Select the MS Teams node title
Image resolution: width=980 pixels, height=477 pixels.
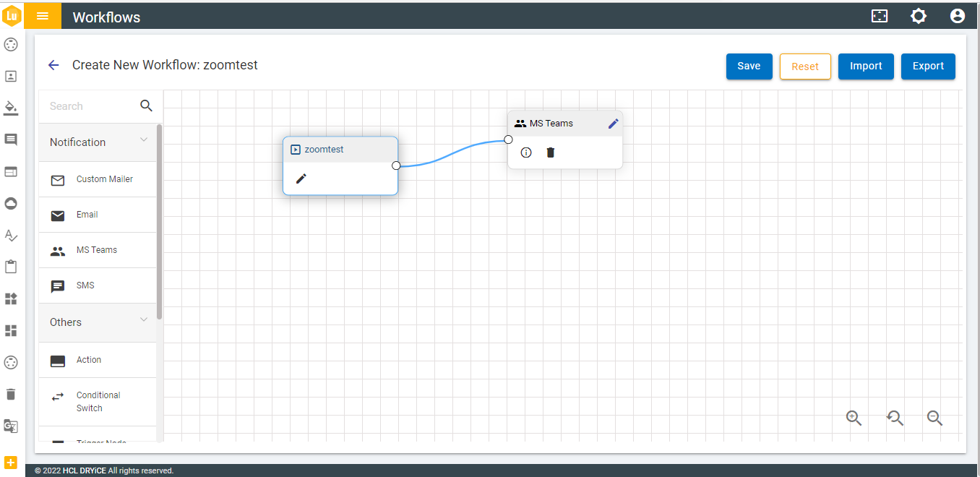(551, 124)
